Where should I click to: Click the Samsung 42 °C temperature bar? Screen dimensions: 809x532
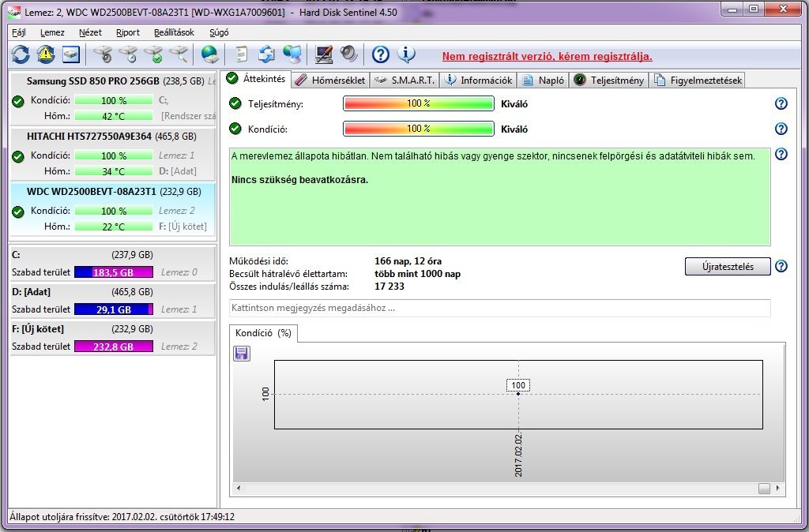tap(114, 116)
